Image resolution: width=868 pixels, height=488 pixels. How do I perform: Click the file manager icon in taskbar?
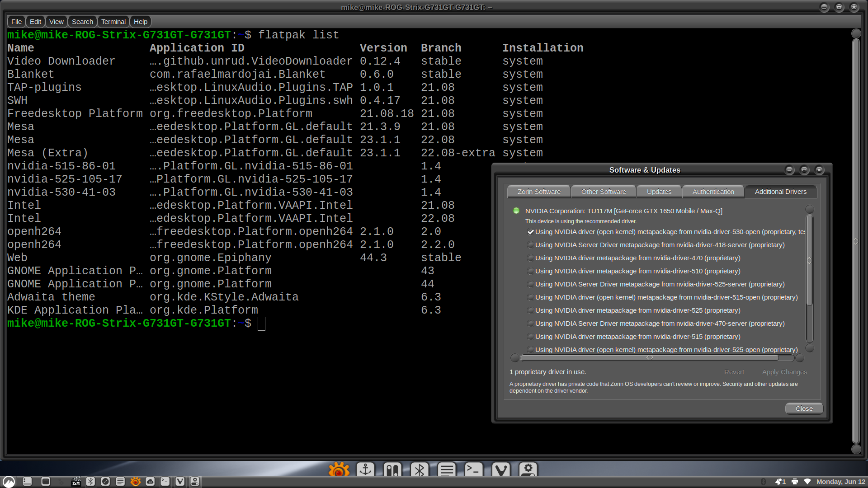point(27,482)
